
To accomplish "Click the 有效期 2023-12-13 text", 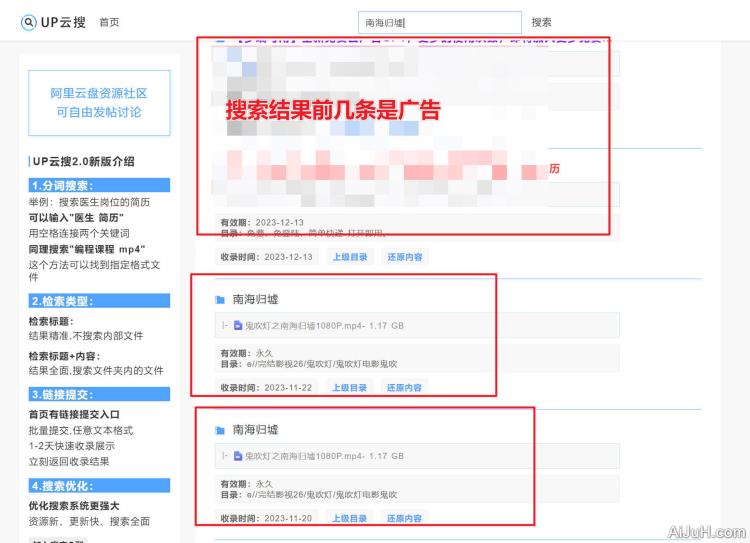I will [x=262, y=222].
